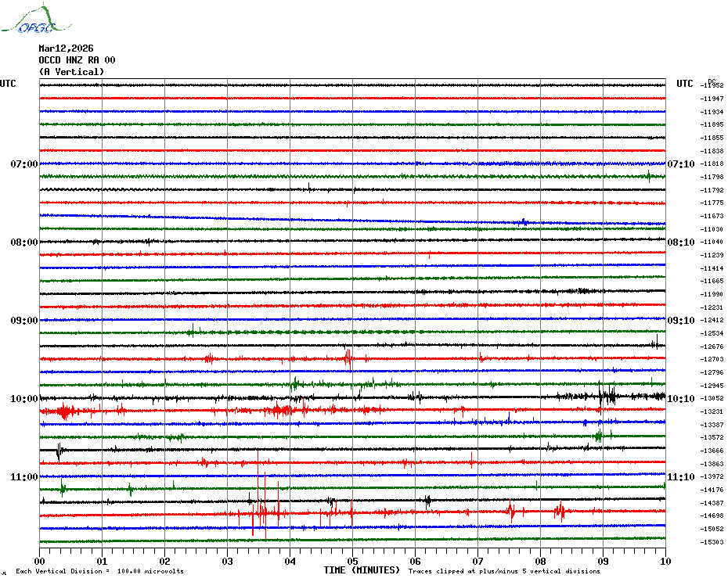
Task: Click the DC offset value "-15303"
Action: click(712, 542)
